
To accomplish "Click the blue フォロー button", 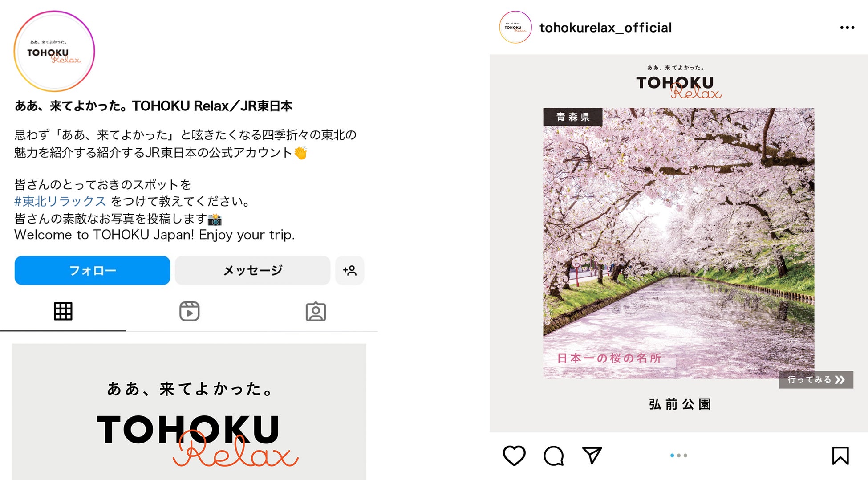I will pyautogui.click(x=92, y=270).
